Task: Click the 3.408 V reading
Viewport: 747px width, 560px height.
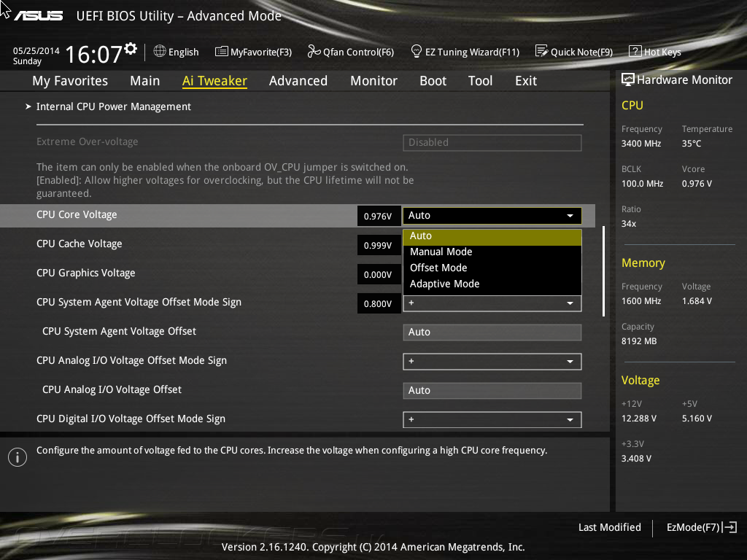Action: pos(636,458)
